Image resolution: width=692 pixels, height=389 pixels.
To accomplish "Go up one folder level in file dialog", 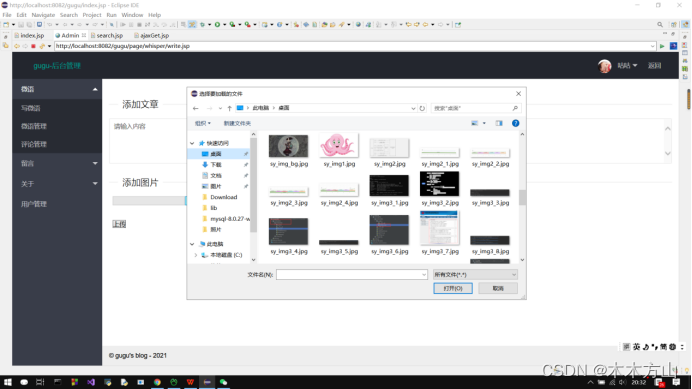I will (x=229, y=108).
